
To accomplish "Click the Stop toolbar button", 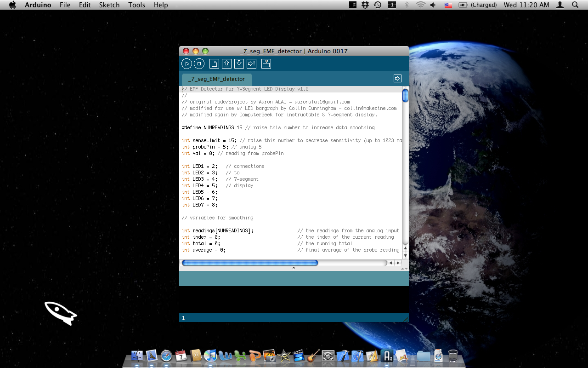I will click(x=199, y=64).
